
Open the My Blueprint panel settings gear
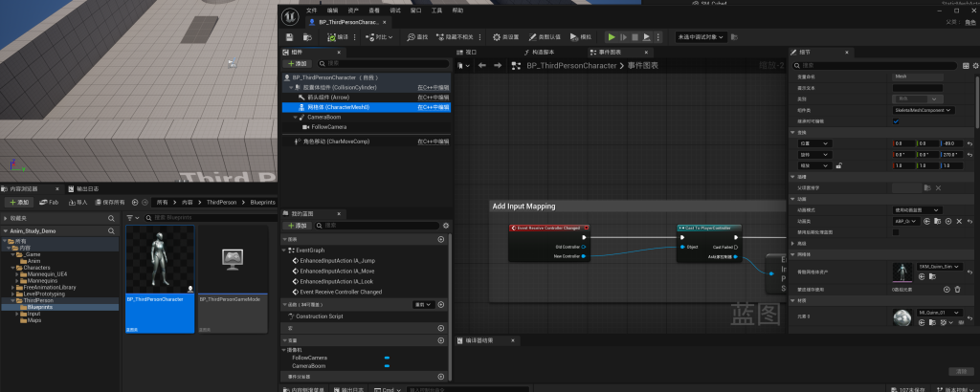coord(446,226)
